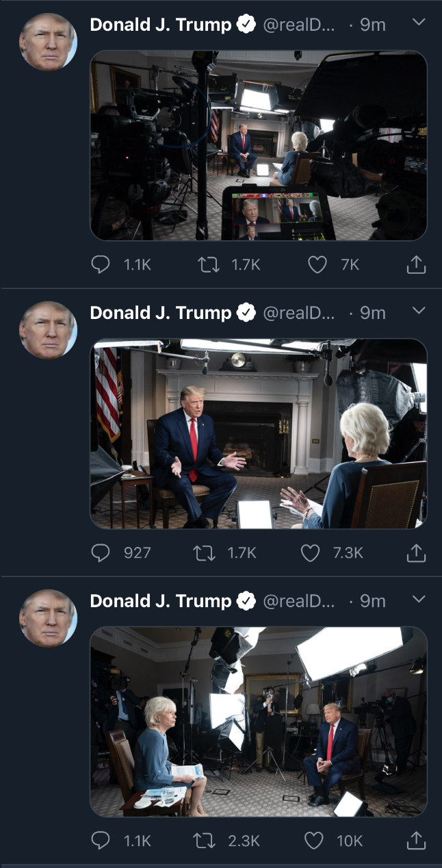Like the tweet with 10K likes
Image resolution: width=442 pixels, height=868 pixels.
click(313, 840)
